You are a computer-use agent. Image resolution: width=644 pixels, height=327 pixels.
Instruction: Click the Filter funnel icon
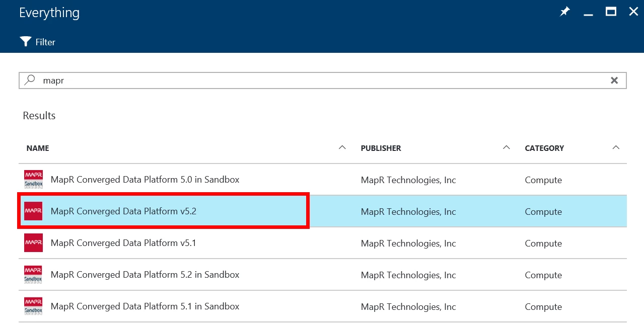coord(26,42)
